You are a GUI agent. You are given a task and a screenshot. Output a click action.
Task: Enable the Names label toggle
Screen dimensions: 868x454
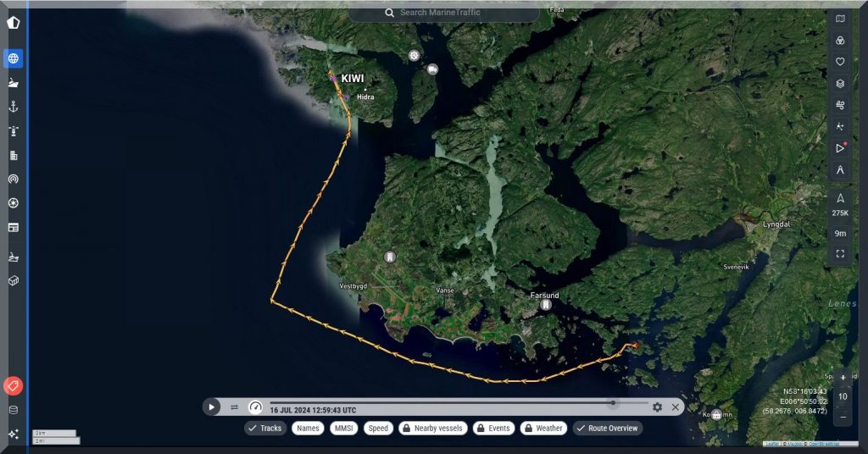309,429
